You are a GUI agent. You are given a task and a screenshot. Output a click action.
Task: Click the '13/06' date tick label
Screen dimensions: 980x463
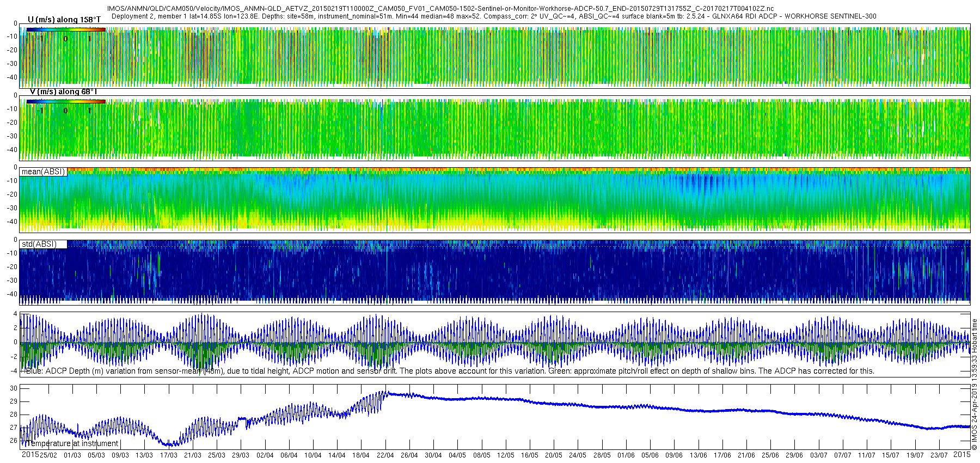pyautogui.click(x=699, y=455)
